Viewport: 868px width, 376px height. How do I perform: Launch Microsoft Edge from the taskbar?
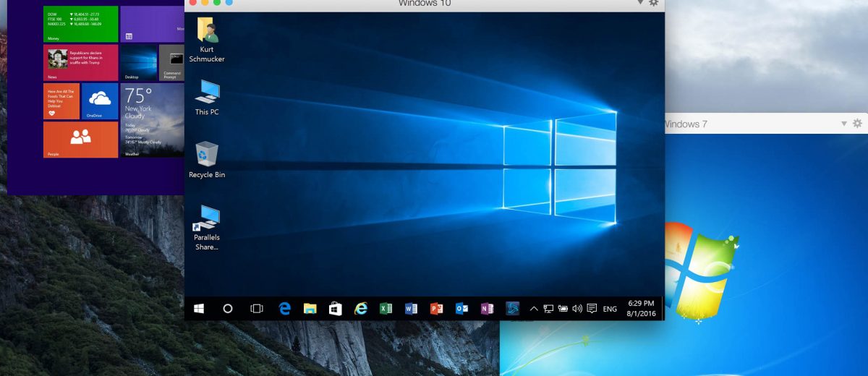pos(285,309)
